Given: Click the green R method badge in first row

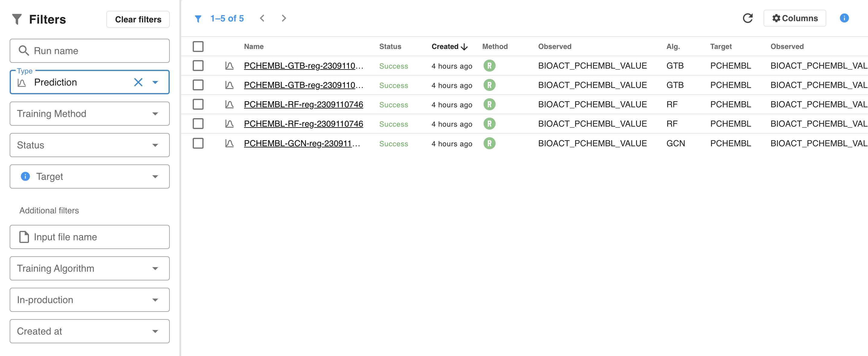Looking at the screenshot, I should click(489, 66).
